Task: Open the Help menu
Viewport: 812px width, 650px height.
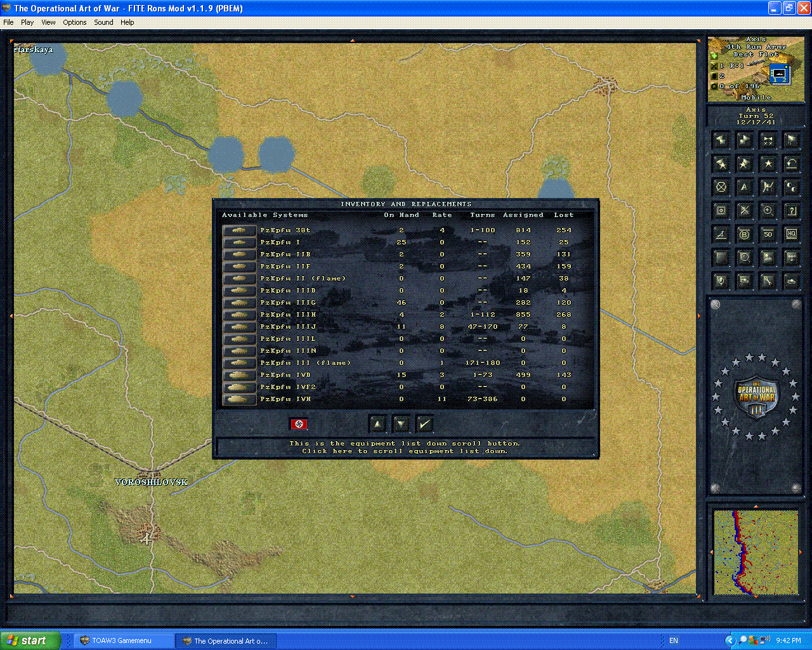Action: [x=128, y=22]
